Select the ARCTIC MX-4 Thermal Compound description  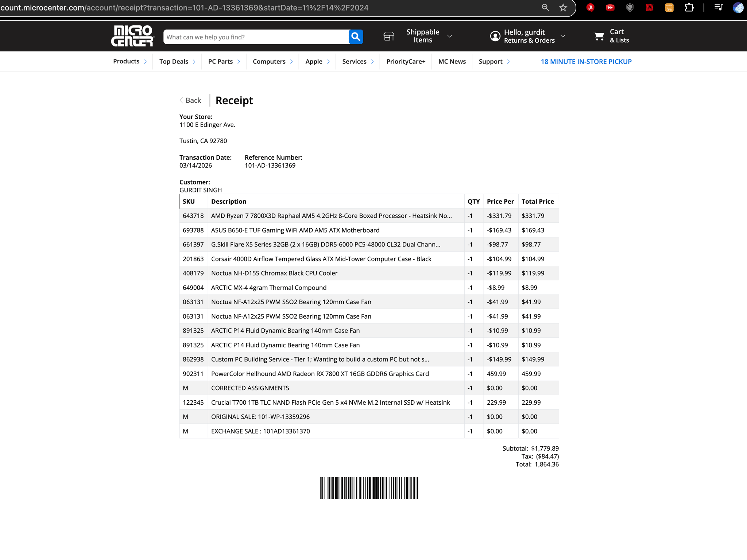coord(269,288)
